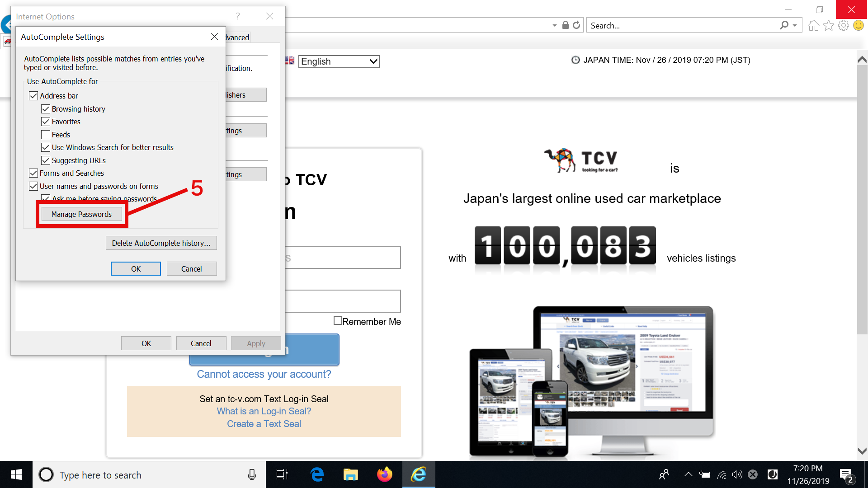The width and height of the screenshot is (868, 488).
Task: Click the smiley feedback icon
Action: click(x=858, y=26)
